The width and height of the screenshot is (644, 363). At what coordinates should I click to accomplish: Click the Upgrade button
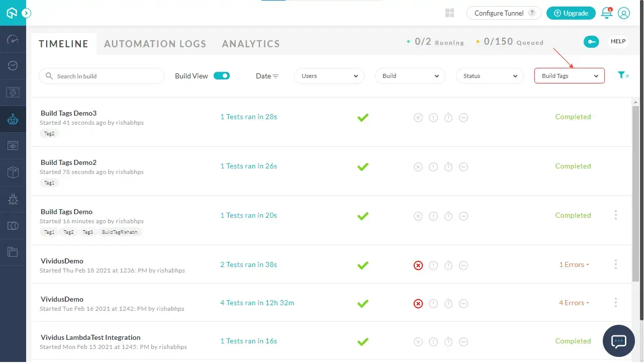click(571, 13)
